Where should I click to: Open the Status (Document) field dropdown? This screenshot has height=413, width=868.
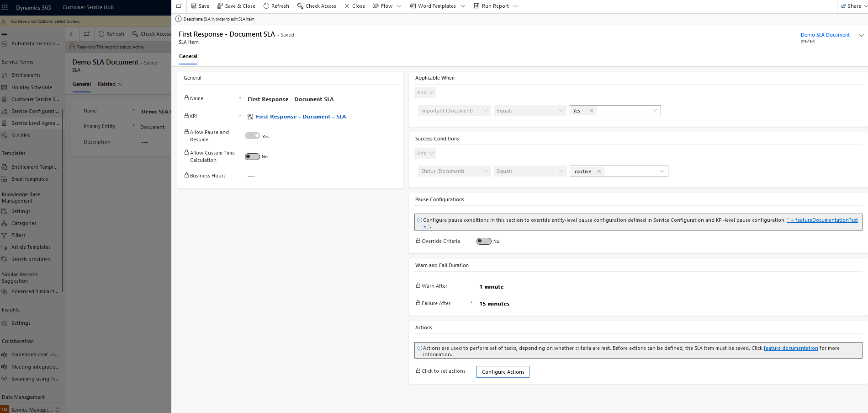[454, 171]
